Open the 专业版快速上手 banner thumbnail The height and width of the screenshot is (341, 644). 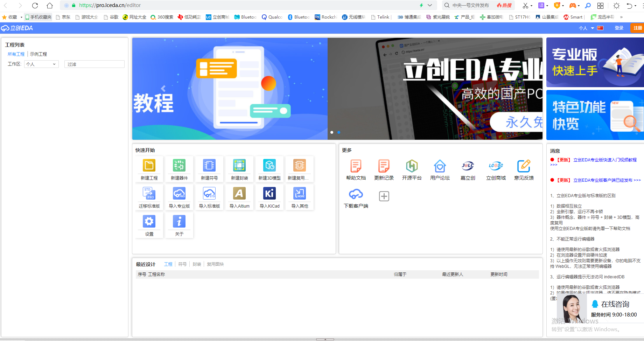(595, 62)
